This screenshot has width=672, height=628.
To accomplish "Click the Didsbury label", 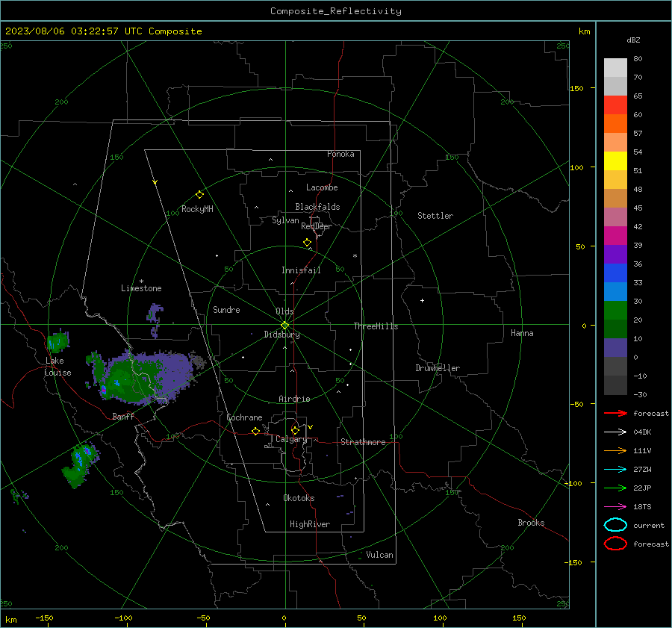I will (x=281, y=335).
